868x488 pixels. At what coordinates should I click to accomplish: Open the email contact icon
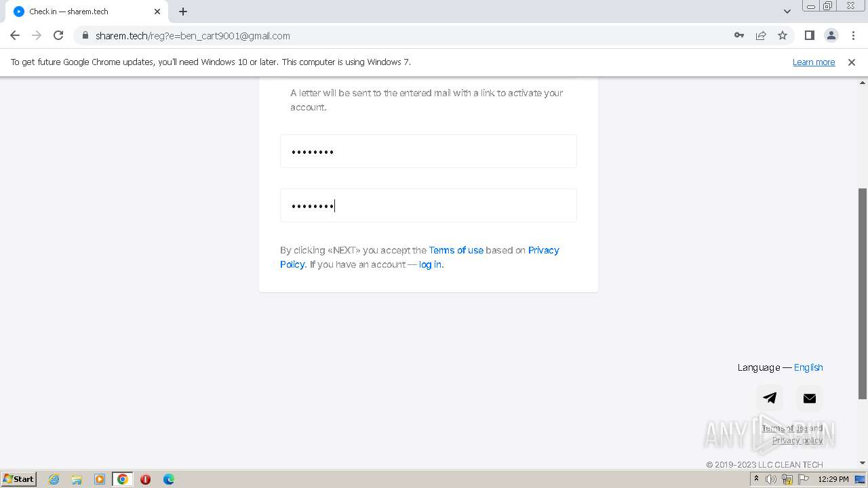(810, 398)
